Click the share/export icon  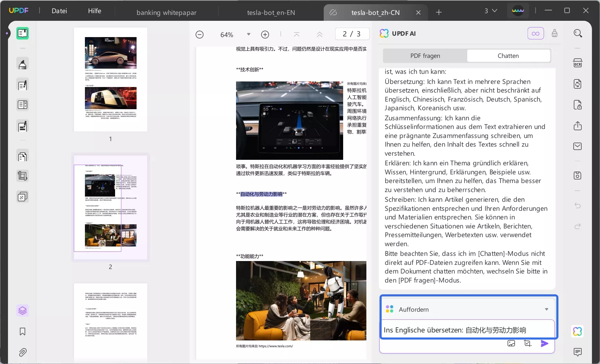click(577, 126)
